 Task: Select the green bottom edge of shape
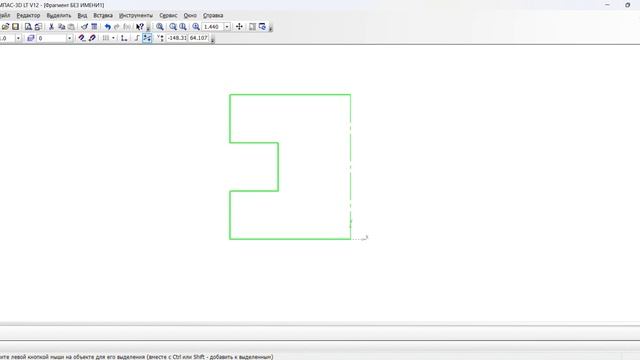click(290, 239)
